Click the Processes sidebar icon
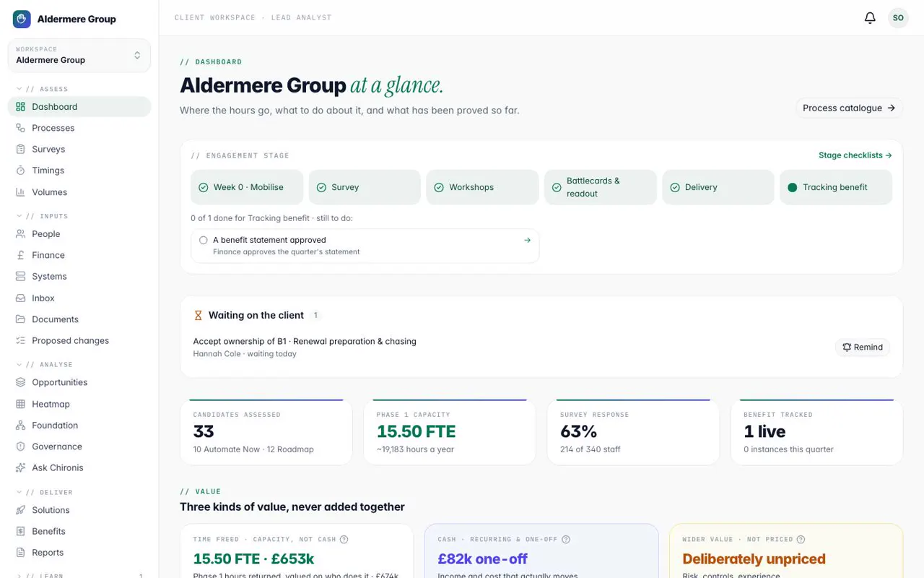This screenshot has height=578, width=924. 20,128
